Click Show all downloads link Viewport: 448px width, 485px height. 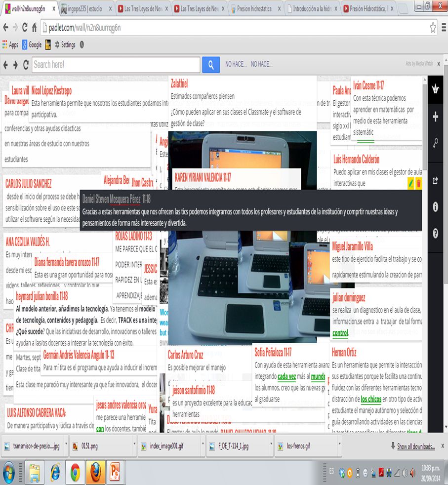pyautogui.click(x=415, y=446)
